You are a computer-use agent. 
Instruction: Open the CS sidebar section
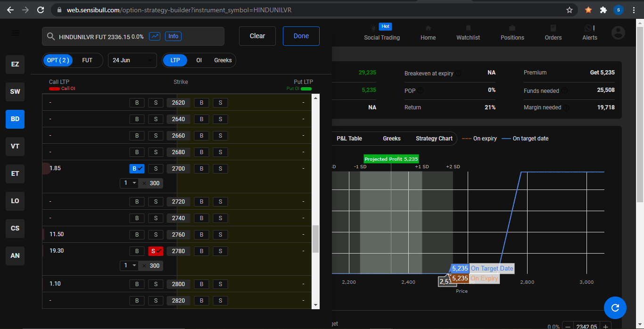point(15,228)
